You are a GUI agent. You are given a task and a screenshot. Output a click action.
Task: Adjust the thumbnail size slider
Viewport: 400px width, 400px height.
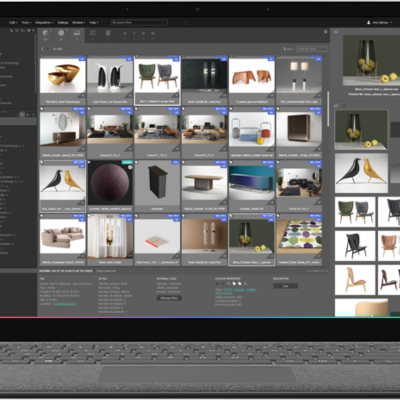pyautogui.click(x=316, y=271)
